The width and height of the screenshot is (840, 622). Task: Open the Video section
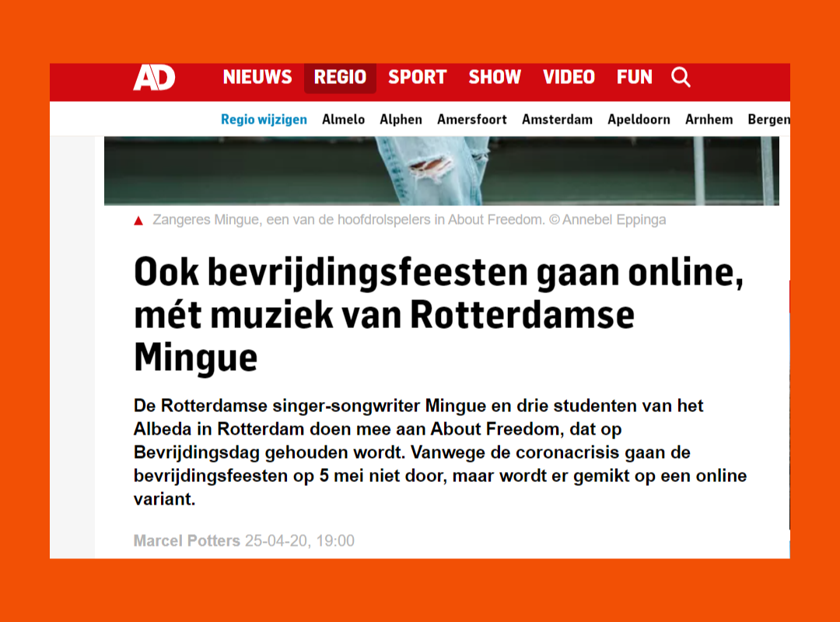pyautogui.click(x=569, y=78)
